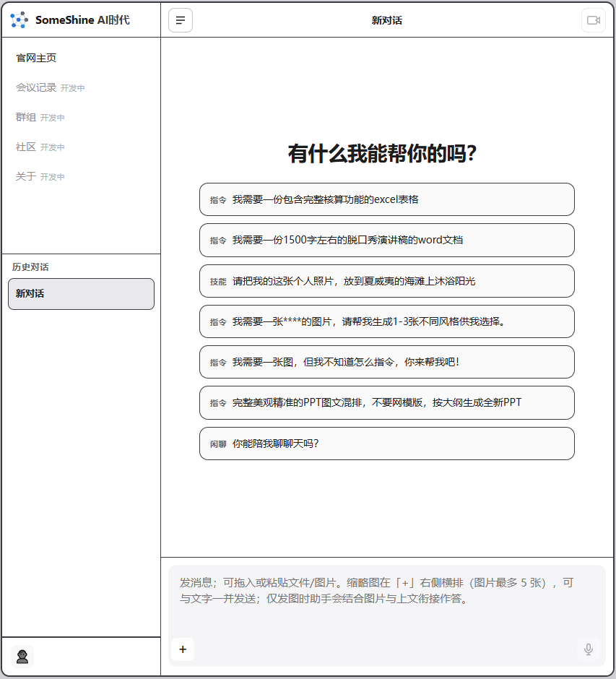Choose the excel表格核算功能 prompt card
The image size is (616, 679).
pos(386,199)
